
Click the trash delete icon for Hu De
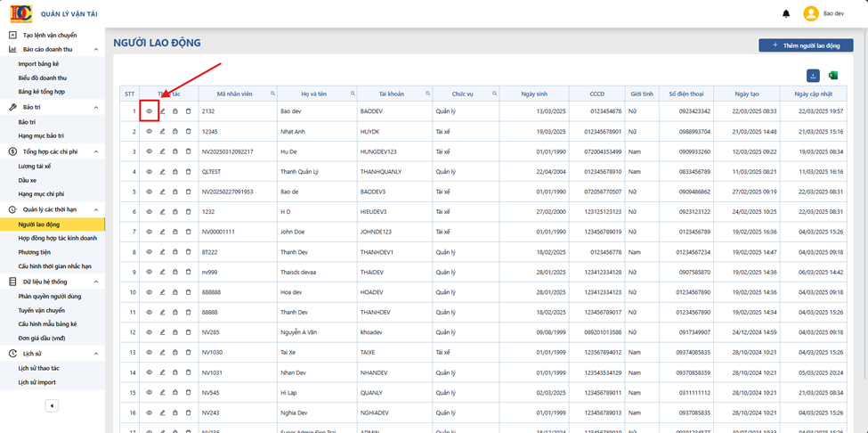188,151
